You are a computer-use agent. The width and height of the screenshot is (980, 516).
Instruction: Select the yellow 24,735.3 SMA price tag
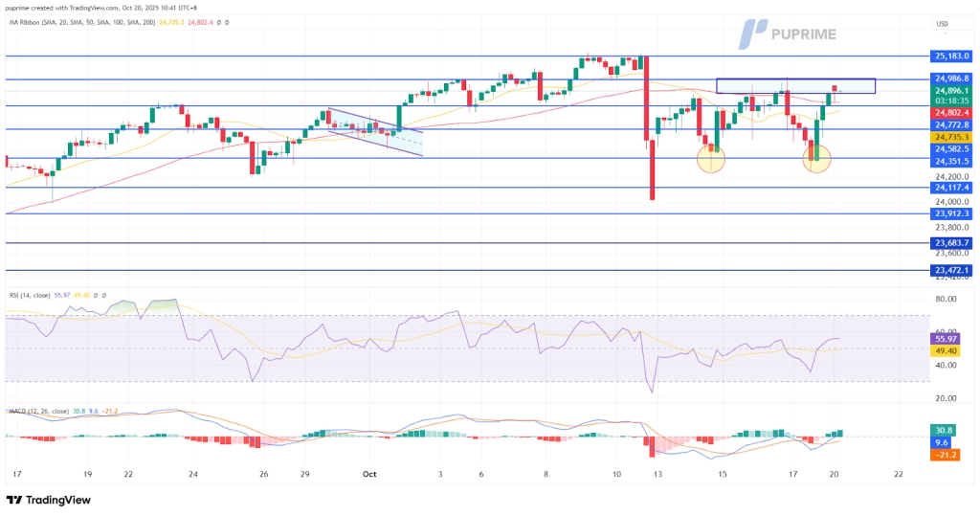point(951,138)
